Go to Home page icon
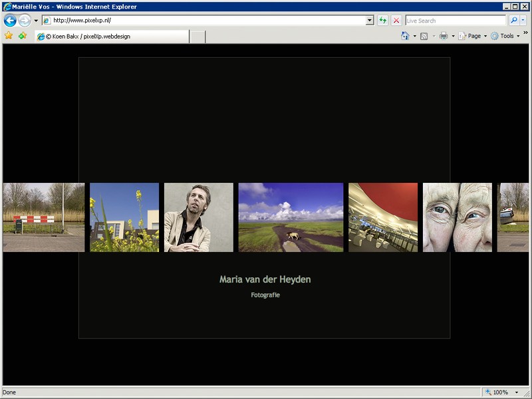The image size is (532, 399). click(x=405, y=36)
